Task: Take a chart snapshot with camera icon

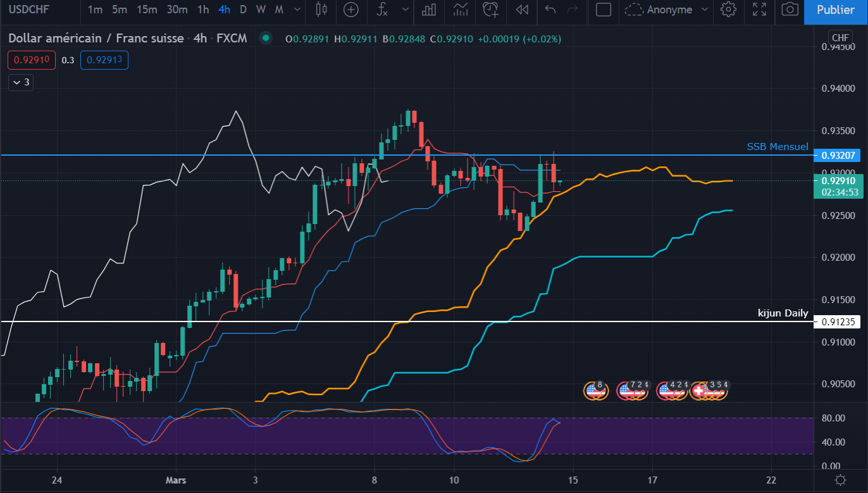Action: click(x=790, y=9)
